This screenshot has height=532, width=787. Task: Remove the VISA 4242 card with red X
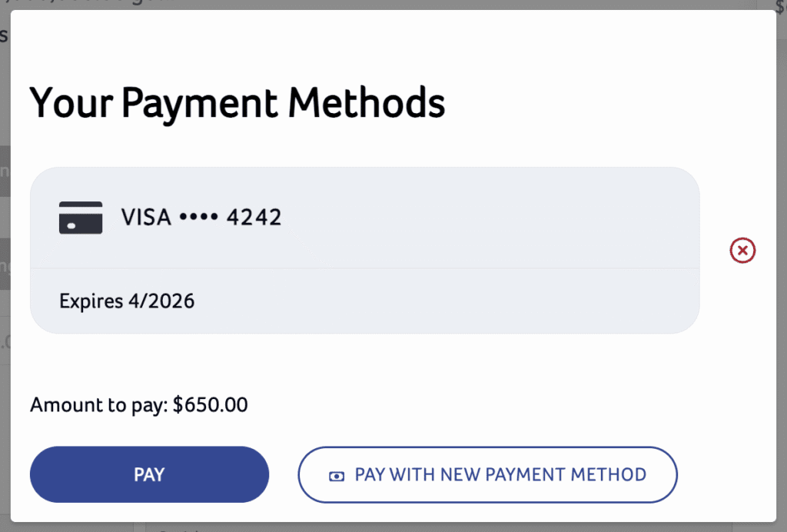742,250
